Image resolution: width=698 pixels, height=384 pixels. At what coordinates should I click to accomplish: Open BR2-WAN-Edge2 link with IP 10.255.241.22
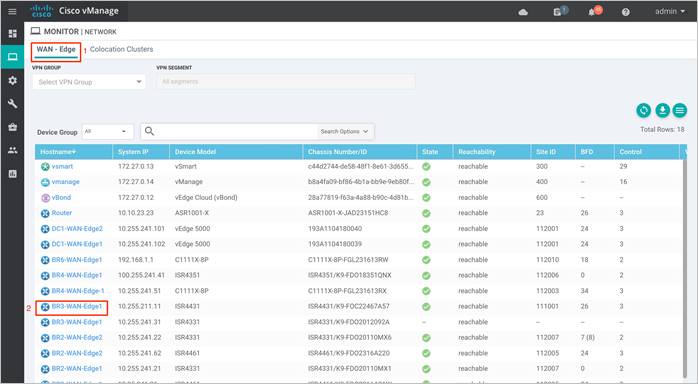click(x=77, y=338)
